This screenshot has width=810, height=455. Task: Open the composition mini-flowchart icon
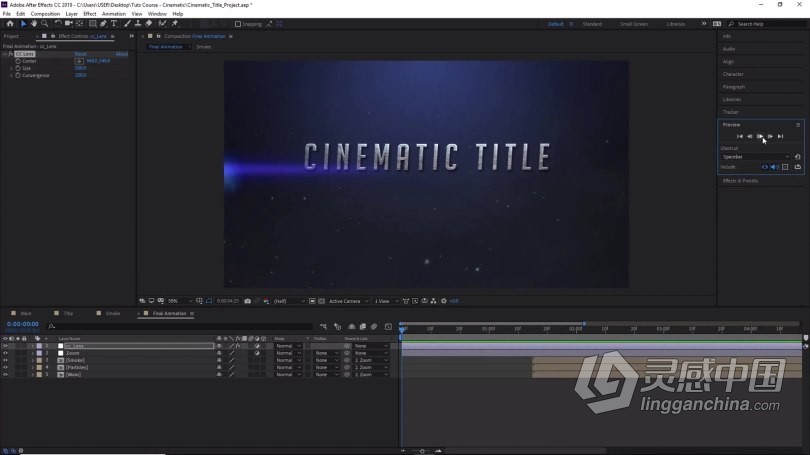(323, 326)
